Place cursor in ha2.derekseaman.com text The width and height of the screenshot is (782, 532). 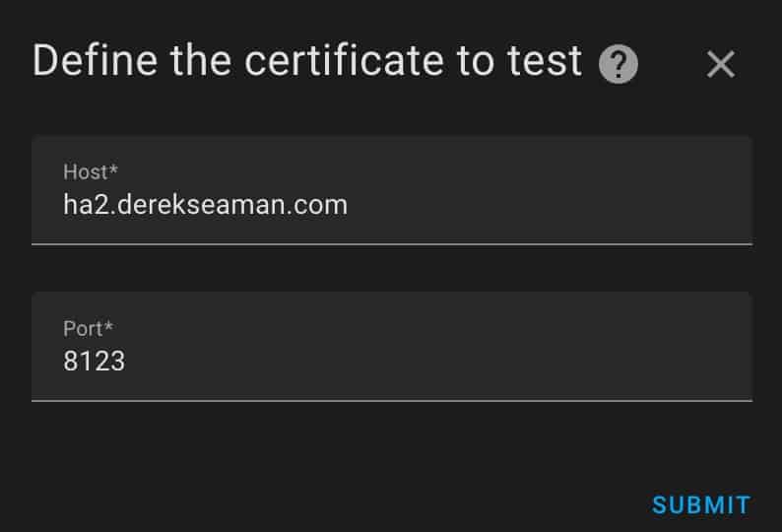point(205,205)
